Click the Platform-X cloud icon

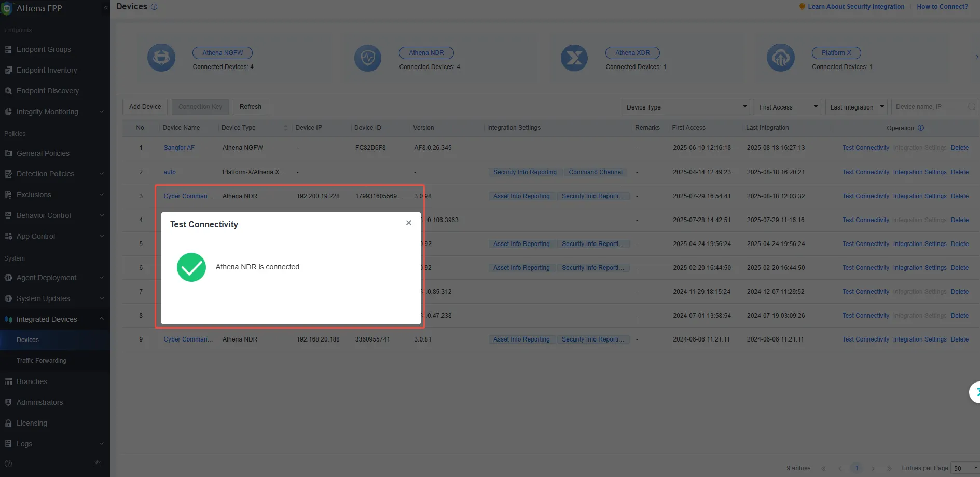point(781,58)
